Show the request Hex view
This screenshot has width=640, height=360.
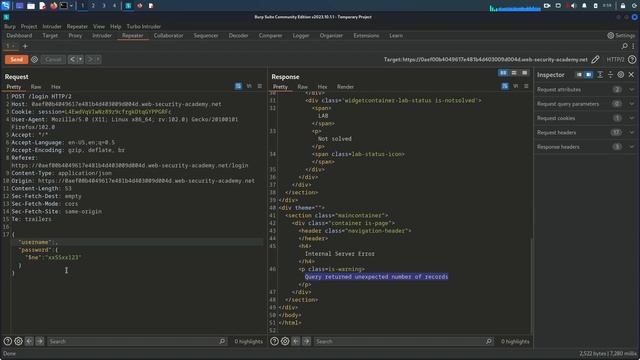pyautogui.click(x=56, y=87)
